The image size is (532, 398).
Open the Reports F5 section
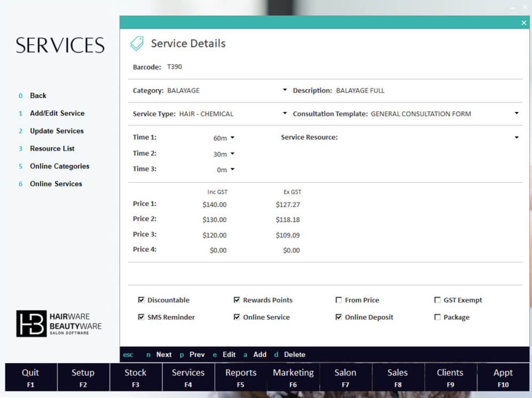pos(240,377)
